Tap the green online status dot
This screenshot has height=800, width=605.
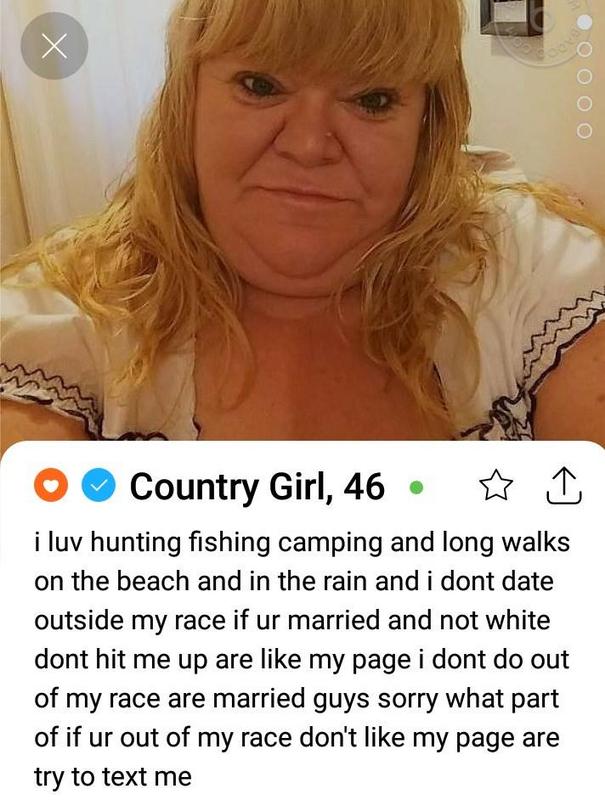click(416, 488)
